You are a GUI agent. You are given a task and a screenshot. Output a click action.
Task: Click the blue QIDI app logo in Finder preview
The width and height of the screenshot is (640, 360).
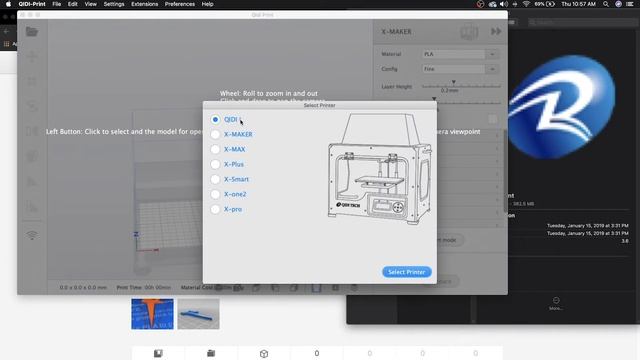point(562,107)
